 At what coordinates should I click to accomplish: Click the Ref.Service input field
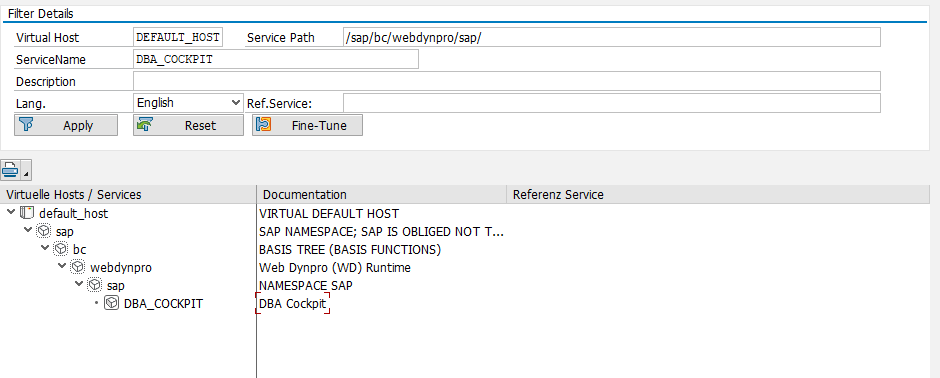pyautogui.click(x=611, y=102)
